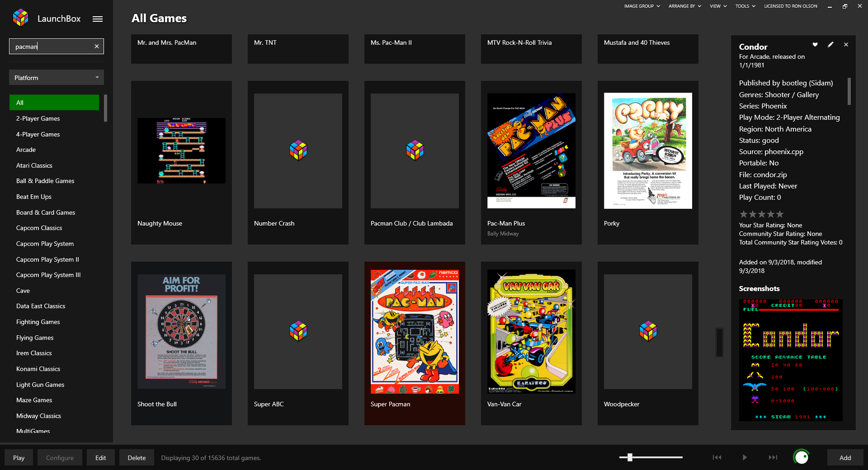Filter by Maze Games
Screen dimensions: 868x470
[34, 400]
